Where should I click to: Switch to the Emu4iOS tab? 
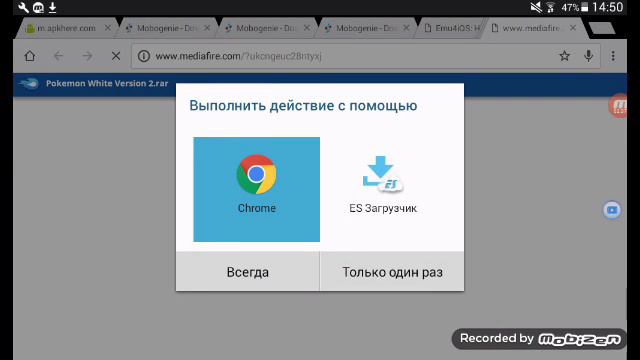pyautogui.click(x=452, y=28)
